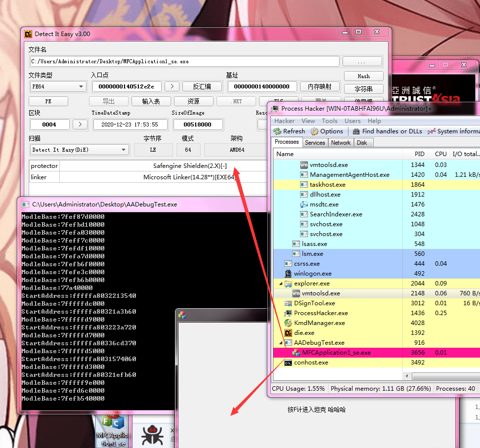Click Find handles or DLLs binoculars icon

356,131
